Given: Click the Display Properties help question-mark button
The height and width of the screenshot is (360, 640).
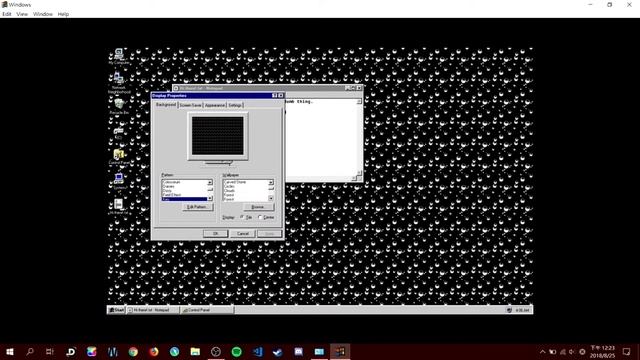Looking at the screenshot, I should (275, 96).
